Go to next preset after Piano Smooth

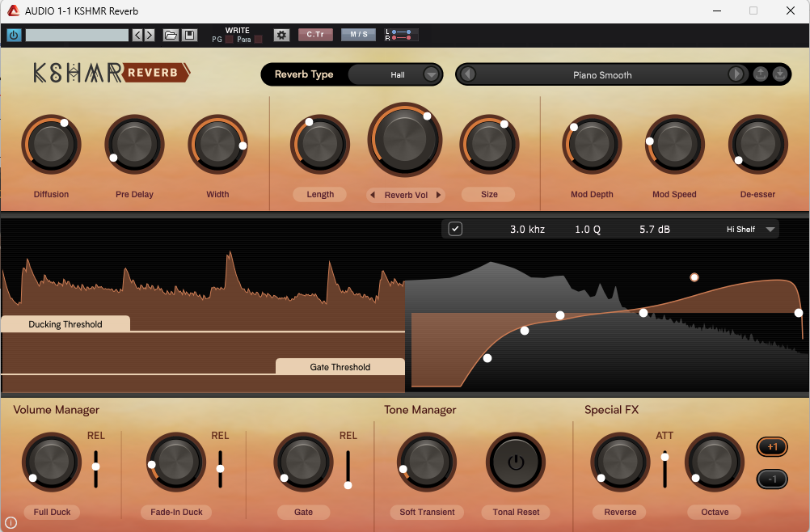point(736,74)
